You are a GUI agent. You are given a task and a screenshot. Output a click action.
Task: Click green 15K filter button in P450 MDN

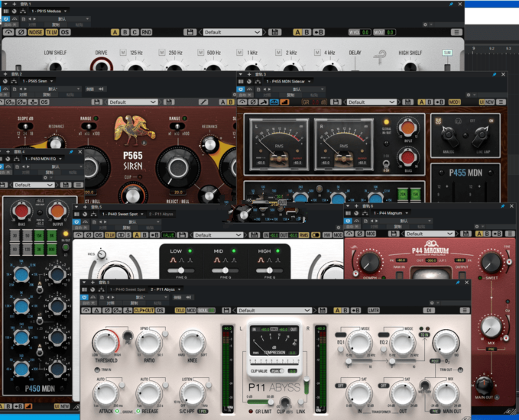click(x=39, y=235)
